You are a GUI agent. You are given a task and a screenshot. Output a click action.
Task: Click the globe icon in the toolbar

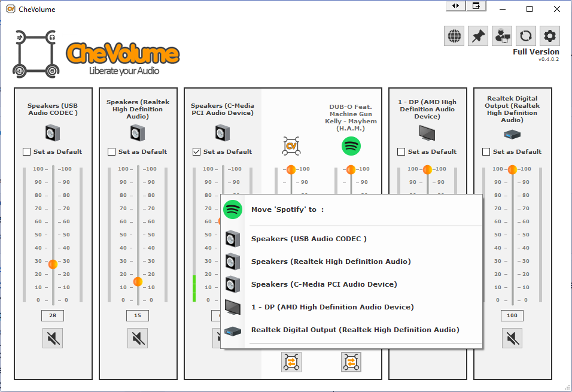(454, 35)
